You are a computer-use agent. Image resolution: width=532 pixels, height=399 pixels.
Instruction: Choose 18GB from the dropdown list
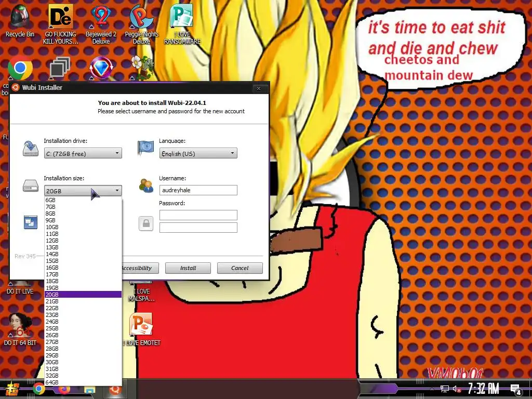pyautogui.click(x=83, y=281)
